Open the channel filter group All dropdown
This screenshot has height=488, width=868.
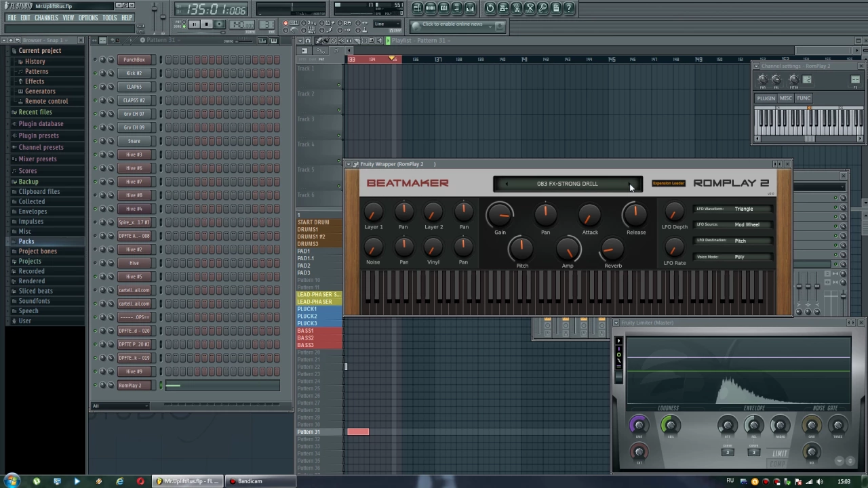[x=120, y=406]
